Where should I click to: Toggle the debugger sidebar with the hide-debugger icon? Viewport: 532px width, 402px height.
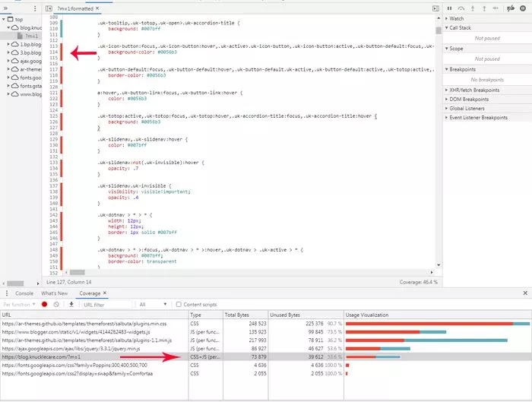436,8
